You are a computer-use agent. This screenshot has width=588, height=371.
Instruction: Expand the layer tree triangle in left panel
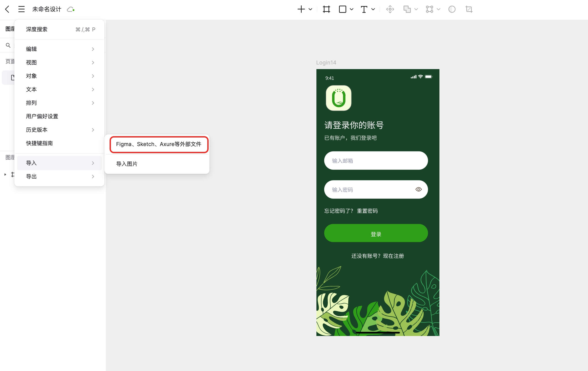point(5,174)
